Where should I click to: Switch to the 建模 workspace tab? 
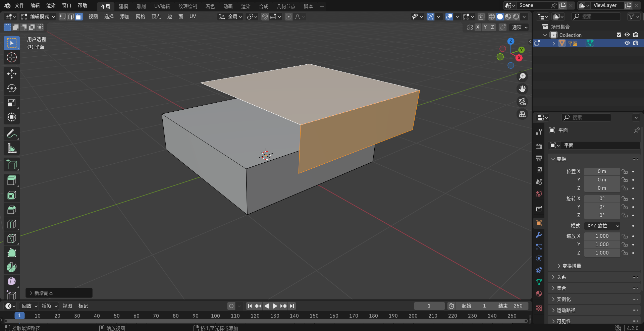coord(123,6)
